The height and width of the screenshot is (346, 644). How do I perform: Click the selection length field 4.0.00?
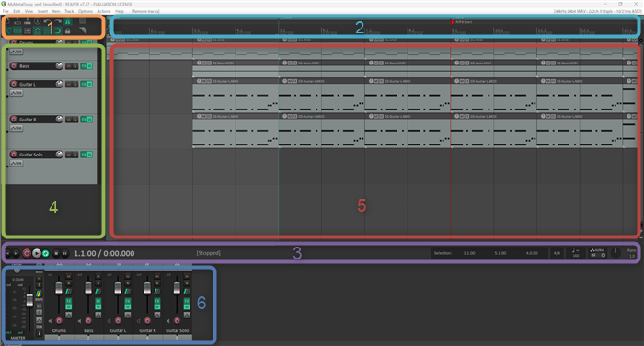tap(532, 253)
